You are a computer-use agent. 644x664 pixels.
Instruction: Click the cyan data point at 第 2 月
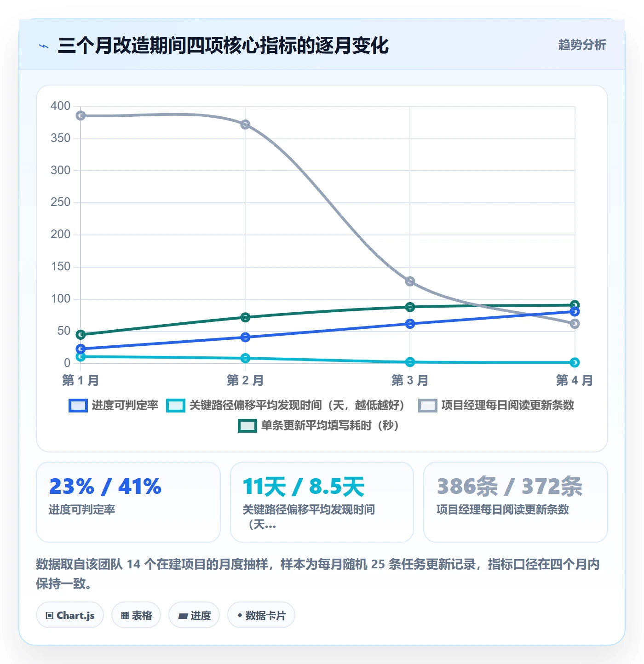click(245, 358)
